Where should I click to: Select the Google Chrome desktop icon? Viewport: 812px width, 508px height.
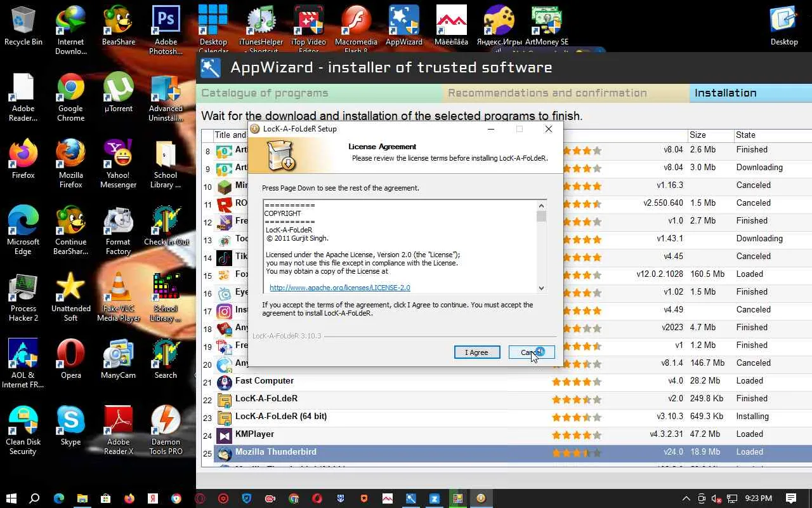[x=70, y=97]
